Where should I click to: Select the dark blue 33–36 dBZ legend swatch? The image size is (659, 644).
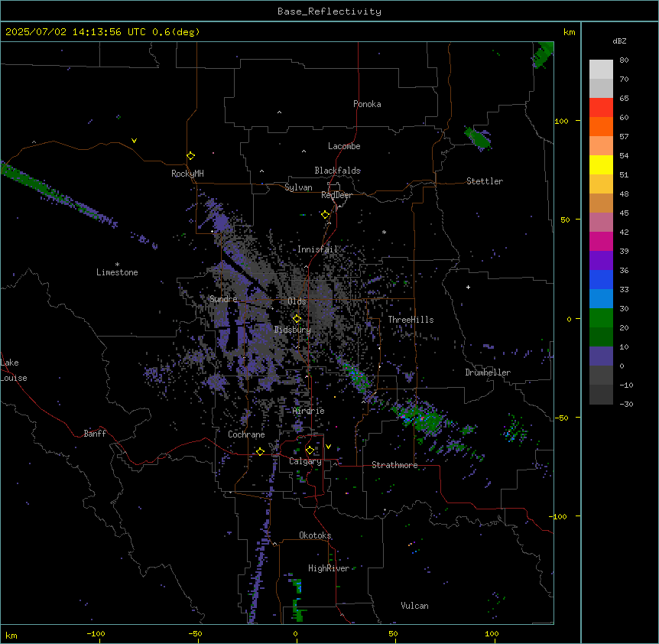pyautogui.click(x=601, y=279)
